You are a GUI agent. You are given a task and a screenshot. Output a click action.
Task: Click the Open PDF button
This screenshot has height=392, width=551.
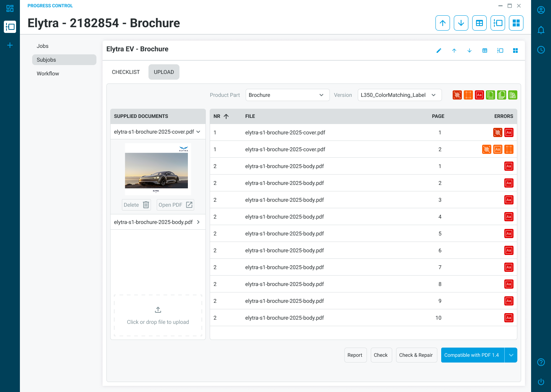coord(176,205)
